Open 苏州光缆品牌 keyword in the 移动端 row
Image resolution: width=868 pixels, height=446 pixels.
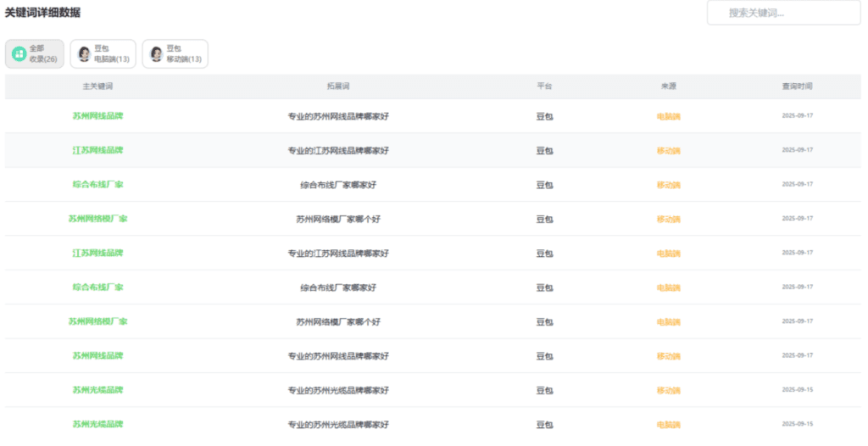click(x=97, y=390)
